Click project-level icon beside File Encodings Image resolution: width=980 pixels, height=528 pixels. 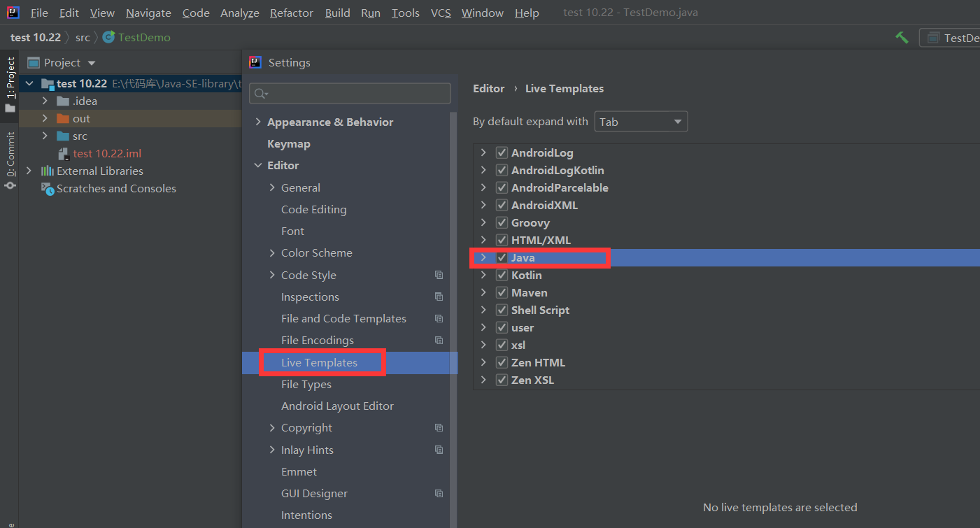pyautogui.click(x=439, y=340)
